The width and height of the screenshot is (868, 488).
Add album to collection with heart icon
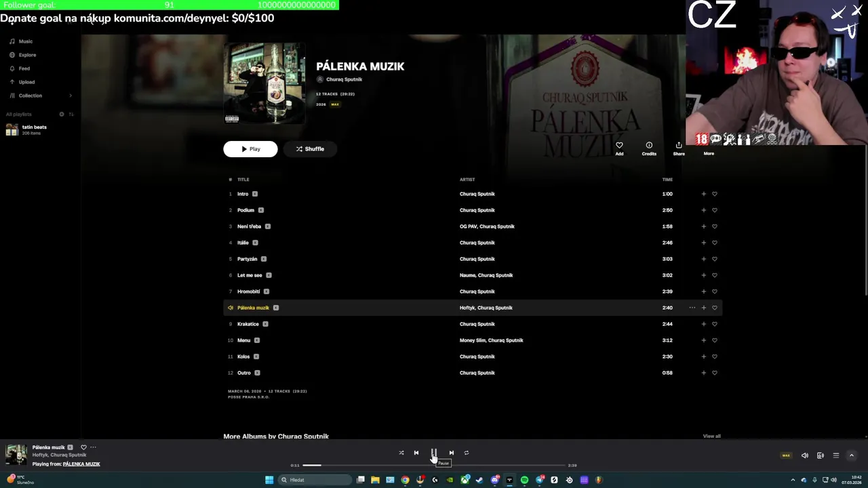(x=619, y=148)
